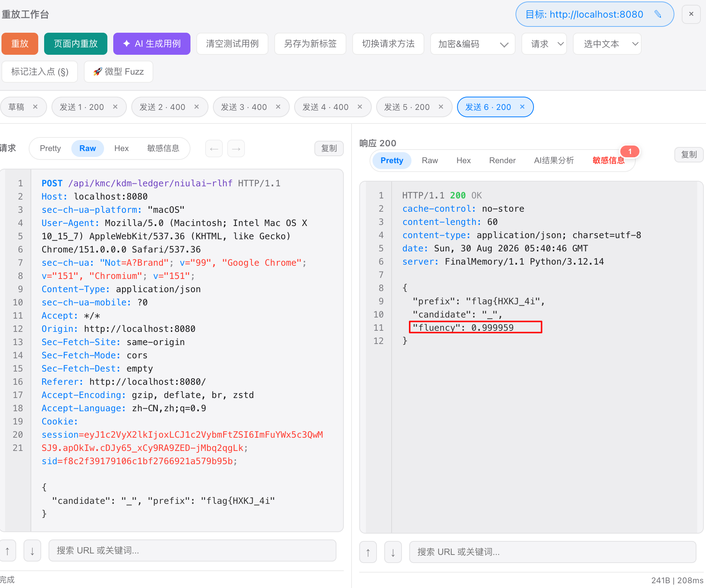Expand the 加密&编码 dropdown
The width and height of the screenshot is (706, 588).
coord(473,44)
